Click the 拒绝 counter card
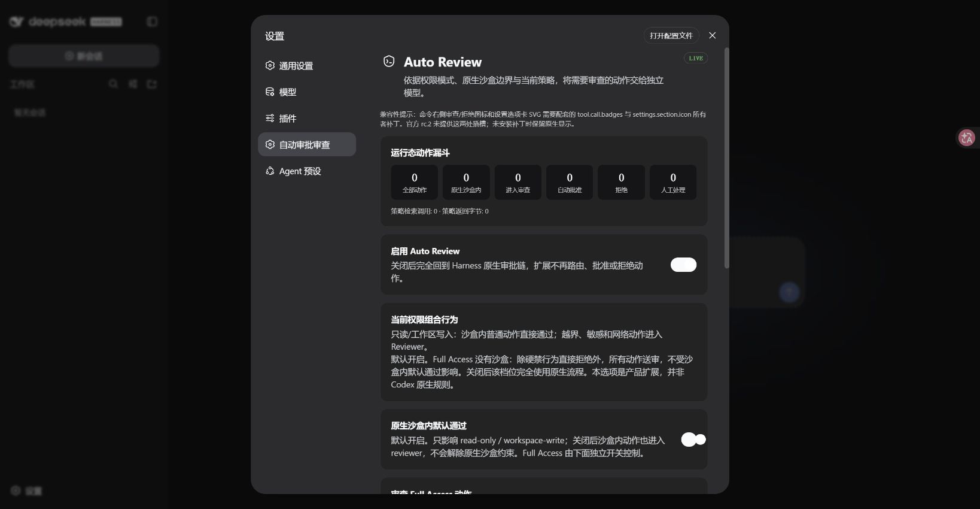Image resolution: width=980 pixels, height=509 pixels. [x=621, y=182]
